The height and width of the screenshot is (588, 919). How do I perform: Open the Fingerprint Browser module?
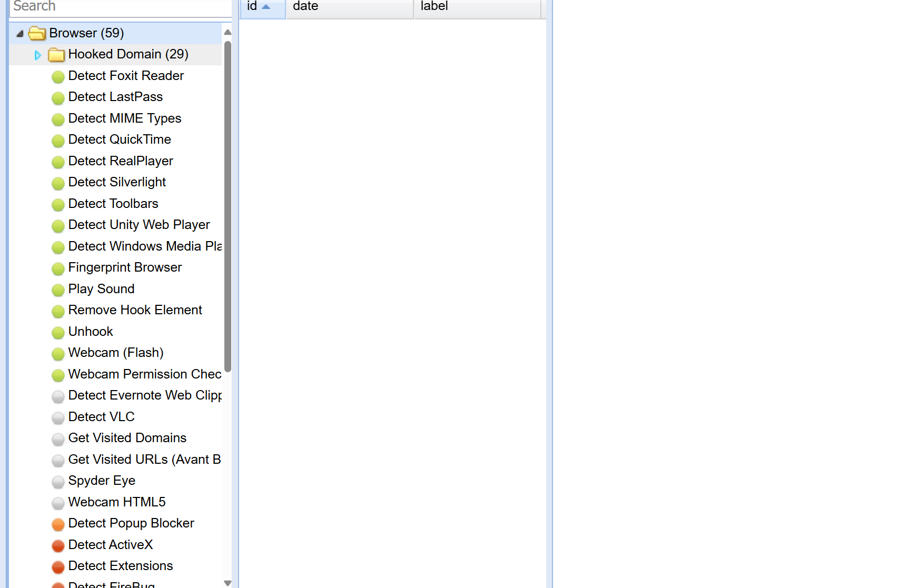(x=125, y=267)
